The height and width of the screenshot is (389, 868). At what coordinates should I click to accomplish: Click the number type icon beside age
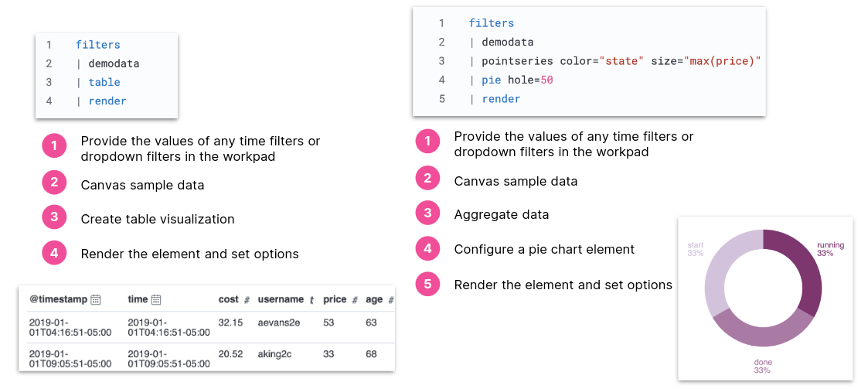pyautogui.click(x=391, y=300)
